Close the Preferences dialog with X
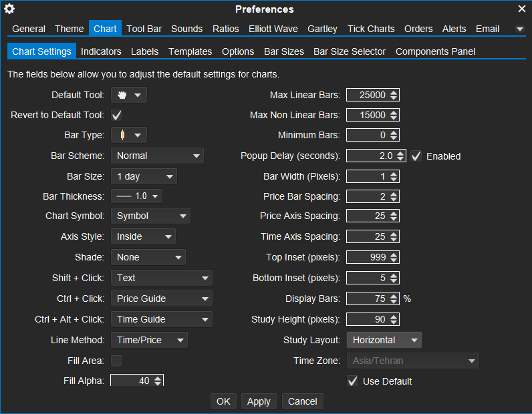This screenshot has height=414, width=532. pyautogui.click(x=522, y=9)
